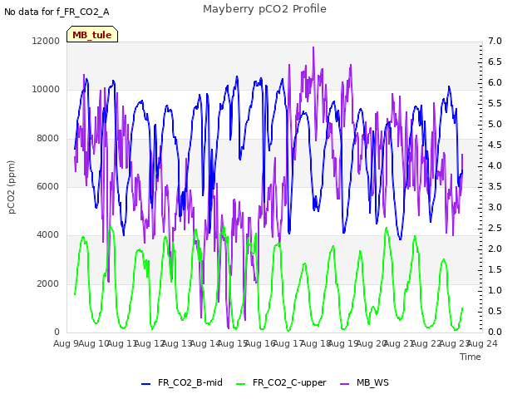The width and height of the screenshot is (532, 399).
Task: Click the Aug 9 date tick label
Action: click(x=66, y=343)
